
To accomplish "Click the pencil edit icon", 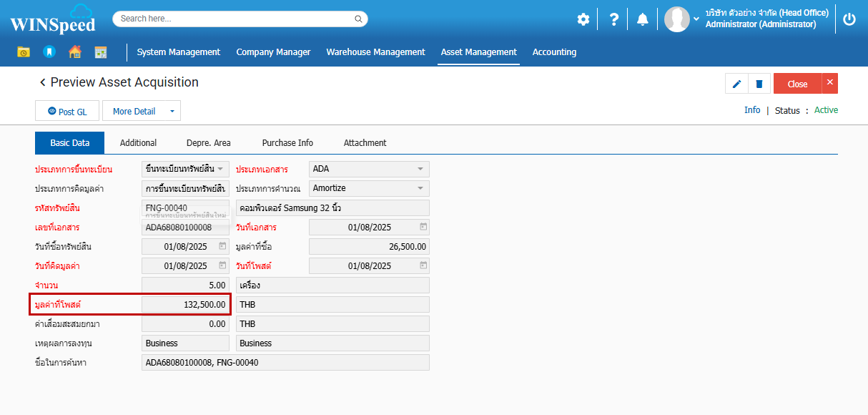I will [x=736, y=84].
